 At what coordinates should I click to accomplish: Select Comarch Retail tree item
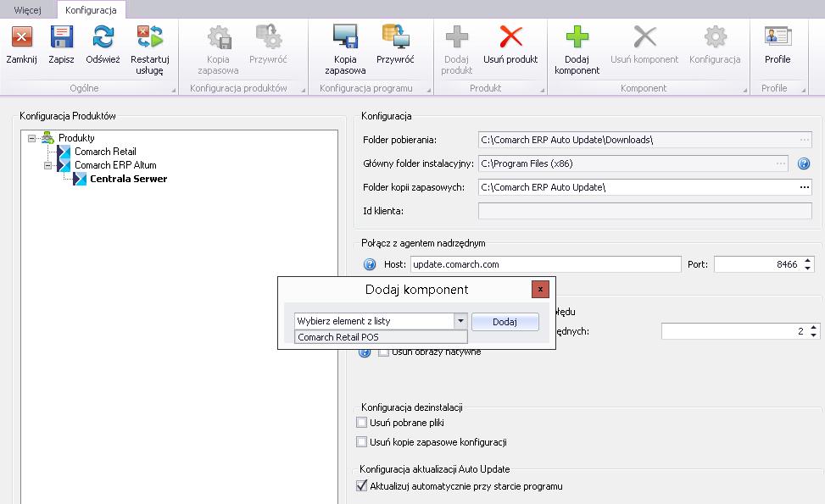(x=105, y=152)
